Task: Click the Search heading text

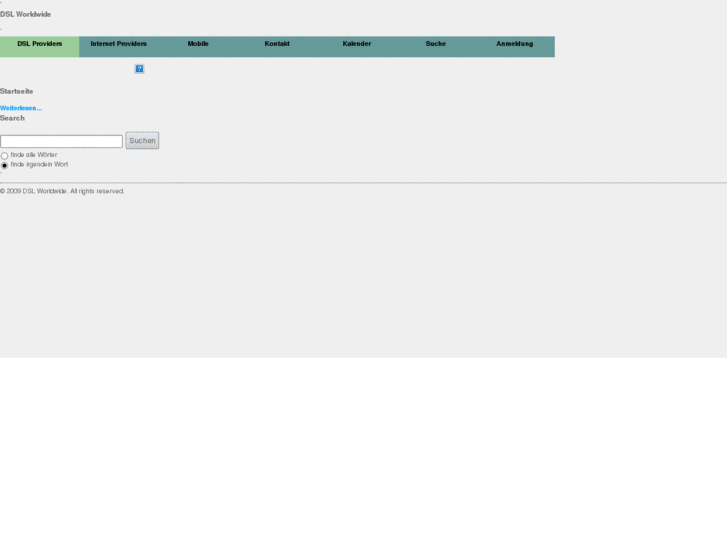Action: 13,118
